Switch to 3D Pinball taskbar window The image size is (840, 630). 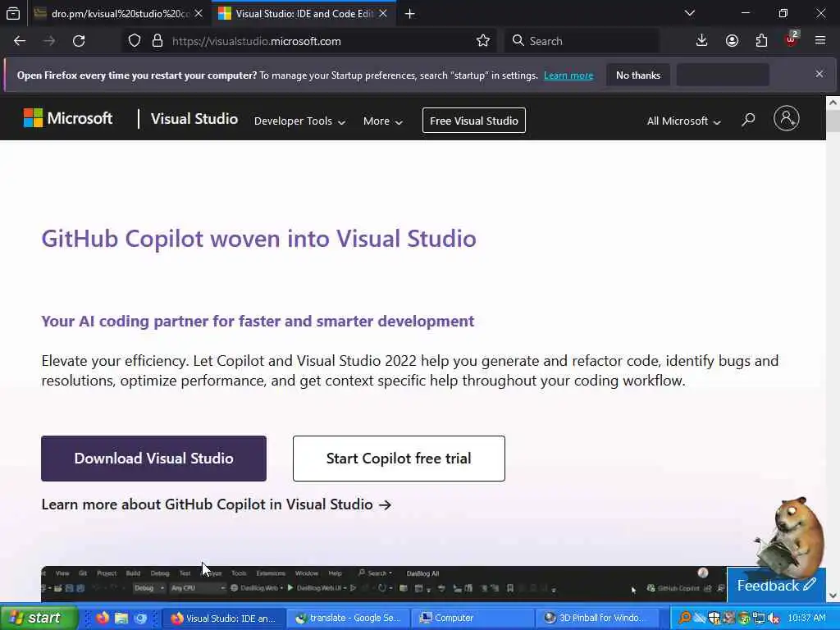[597, 618]
